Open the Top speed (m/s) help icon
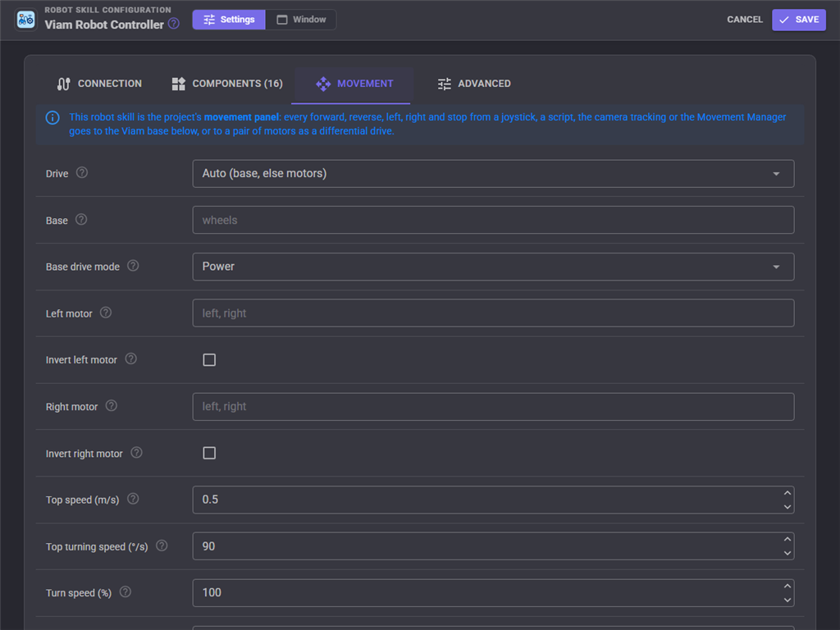The image size is (840, 630). (x=133, y=499)
